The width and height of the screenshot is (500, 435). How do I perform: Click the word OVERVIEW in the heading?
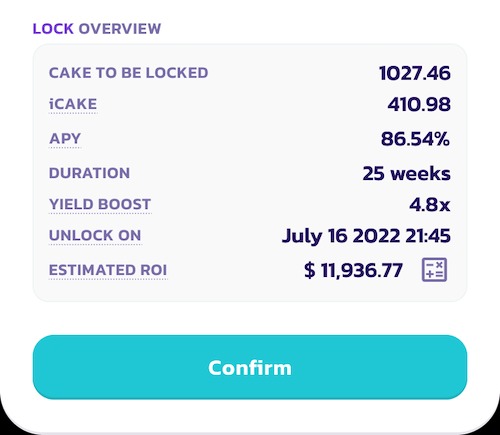(120, 29)
